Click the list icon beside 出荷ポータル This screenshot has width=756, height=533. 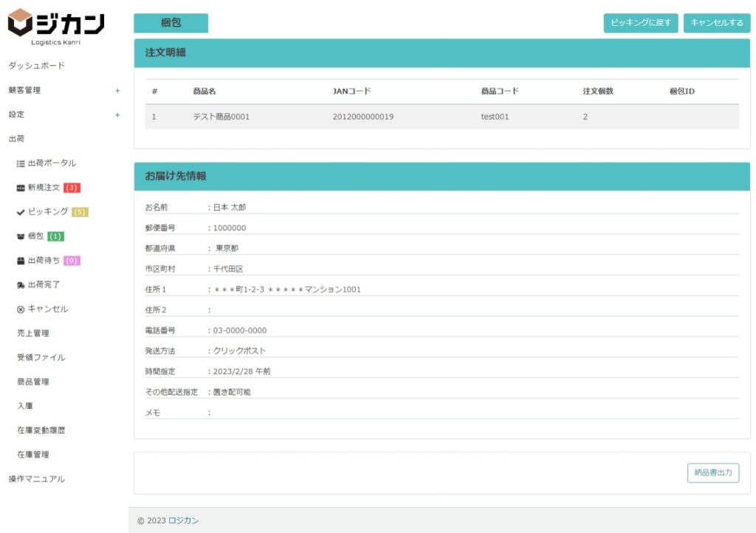click(x=21, y=163)
